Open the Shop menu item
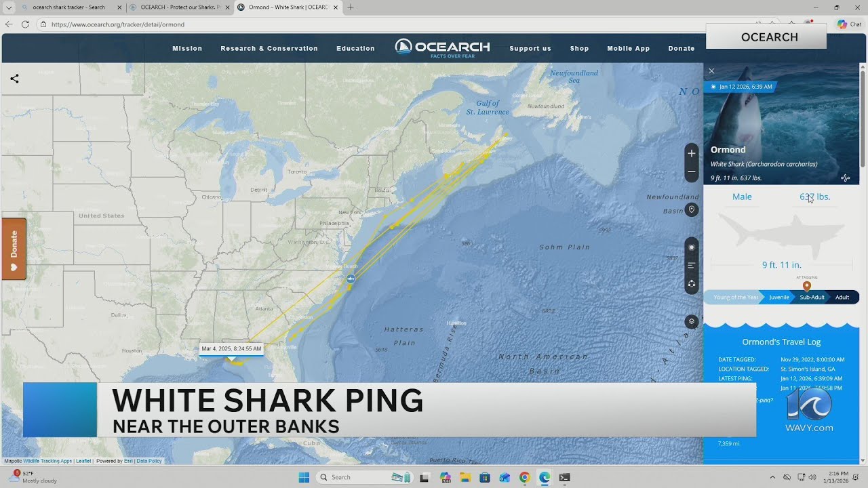 pos(579,48)
